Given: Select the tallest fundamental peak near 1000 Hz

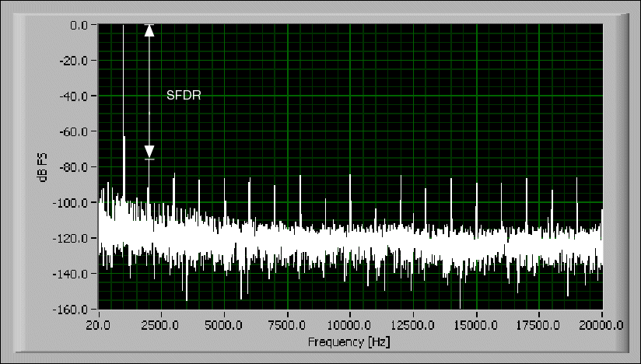Looking at the screenshot, I should [124, 78].
